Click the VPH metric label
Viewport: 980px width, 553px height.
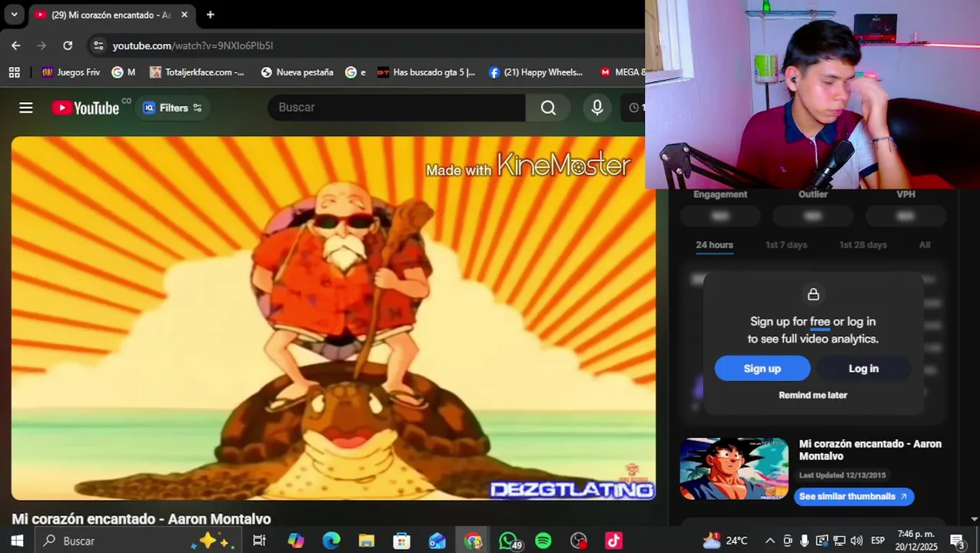tap(905, 194)
